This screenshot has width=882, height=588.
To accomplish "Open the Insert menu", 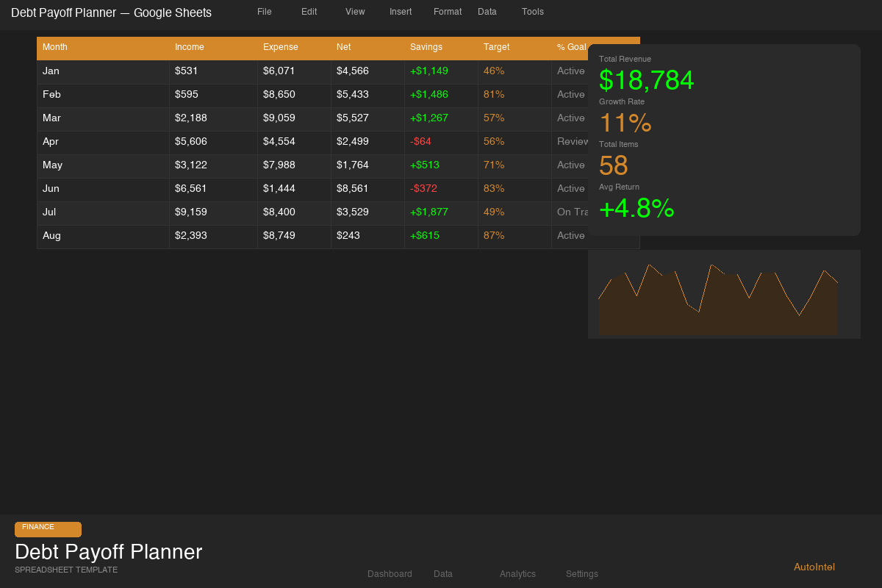I will pyautogui.click(x=401, y=12).
